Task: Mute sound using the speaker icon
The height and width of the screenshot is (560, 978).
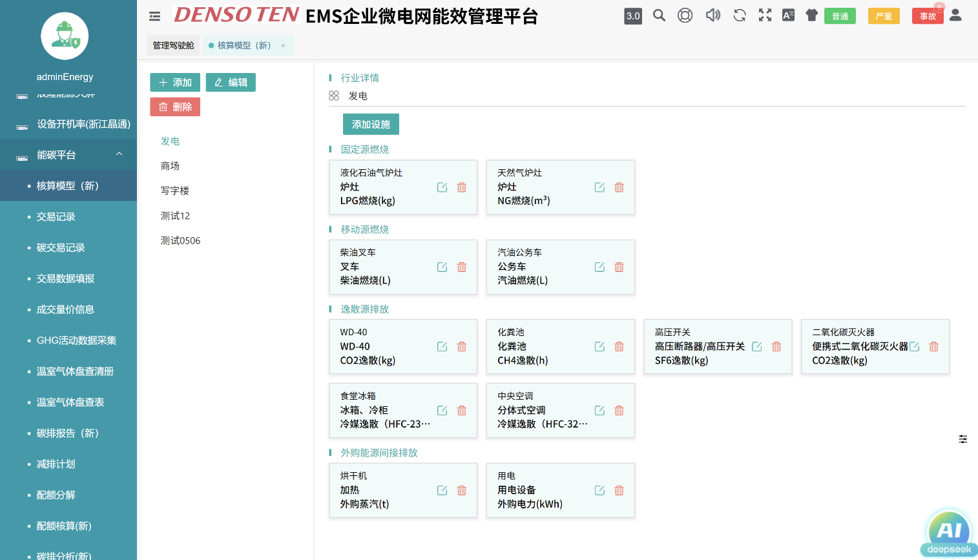Action: (x=713, y=16)
